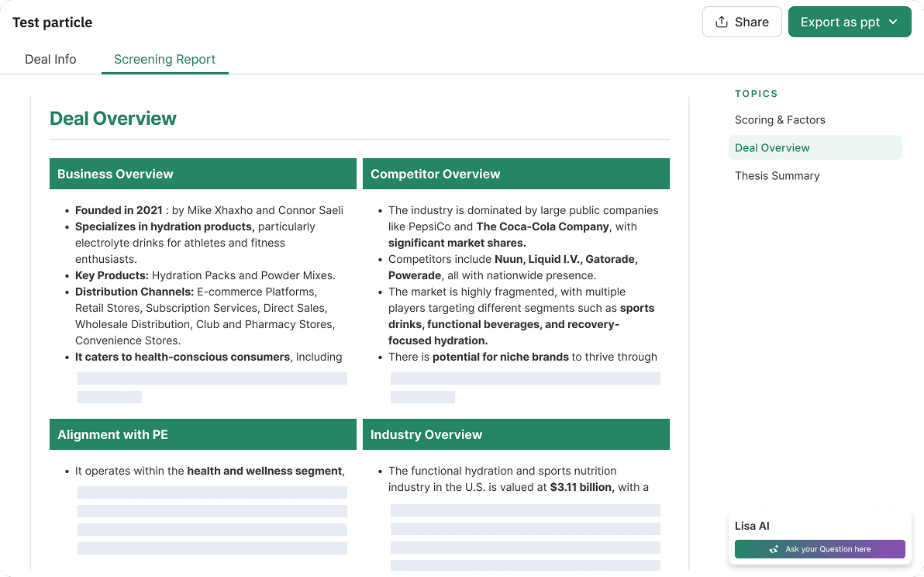Click text It caters to health-conscious consumers
Screen dimensions: 924x577
182,357
